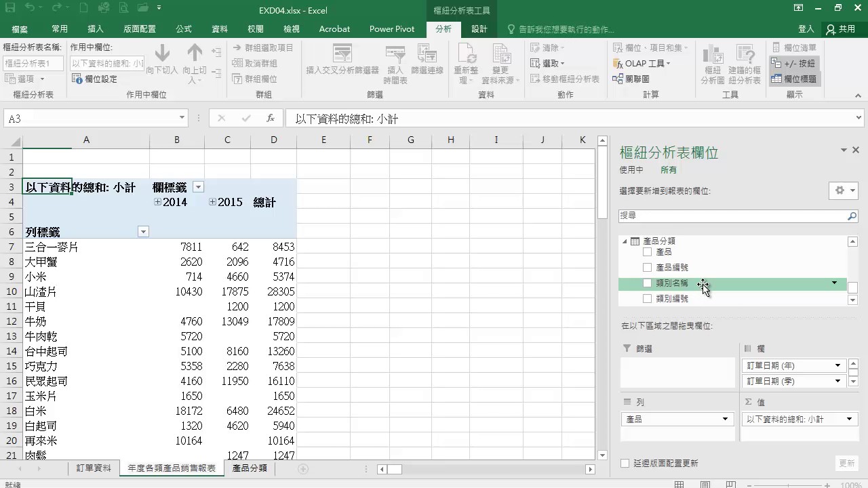Open the field pane gear tools button
This screenshot has width=868, height=488.
[x=844, y=190]
